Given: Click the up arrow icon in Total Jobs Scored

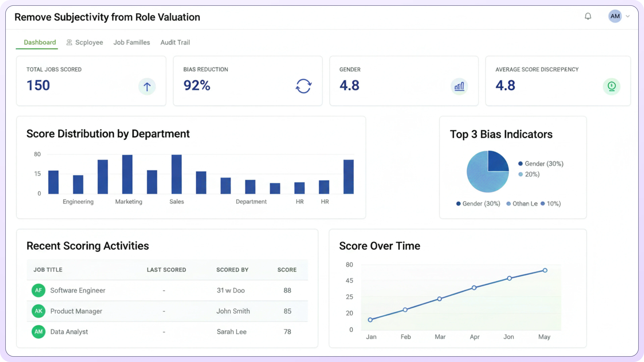Looking at the screenshot, I should (147, 87).
